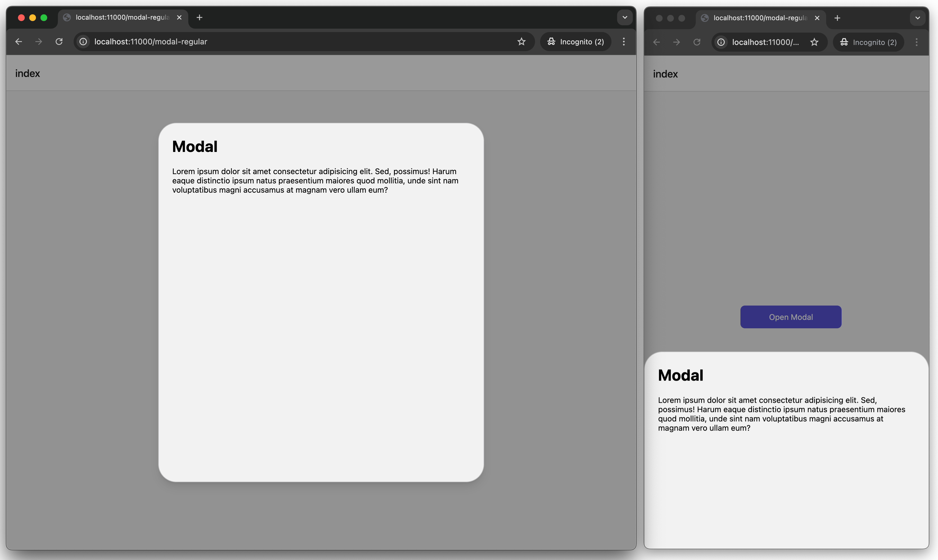Screen dimensions: 938x560
Task: Click back arrow in left browser window
Action: click(19, 42)
